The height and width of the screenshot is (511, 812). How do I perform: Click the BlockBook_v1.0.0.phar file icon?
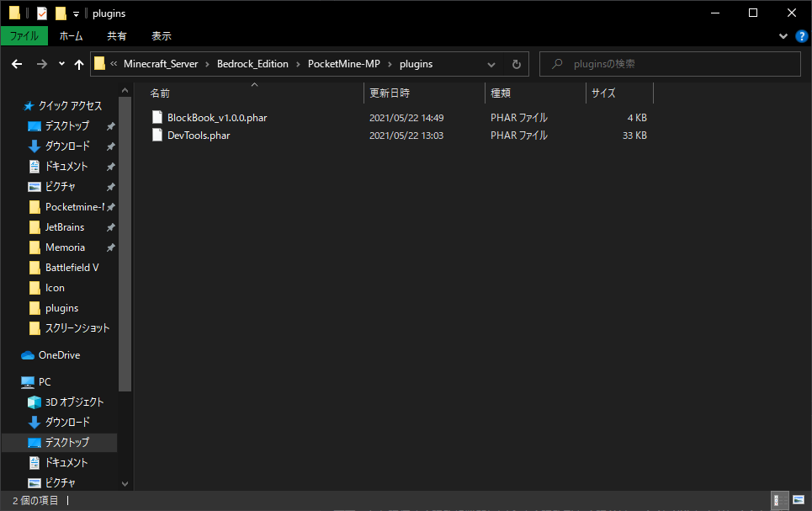click(x=157, y=118)
